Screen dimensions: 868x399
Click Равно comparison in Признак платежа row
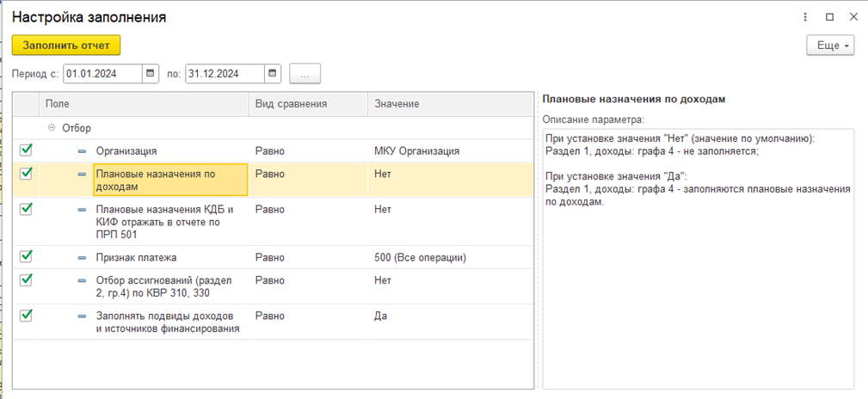coord(308,258)
